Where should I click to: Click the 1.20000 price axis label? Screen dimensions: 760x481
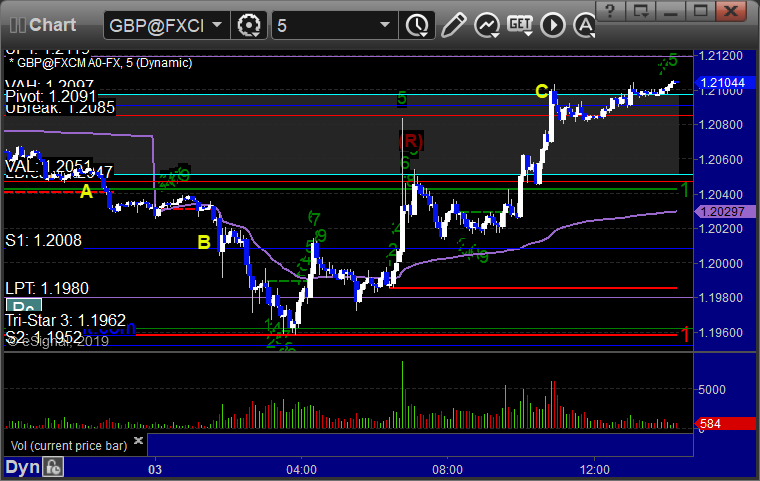(721, 264)
